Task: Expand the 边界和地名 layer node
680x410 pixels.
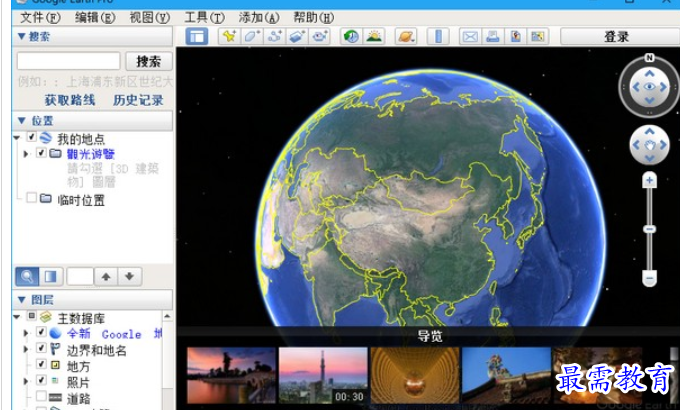Action: [26, 349]
